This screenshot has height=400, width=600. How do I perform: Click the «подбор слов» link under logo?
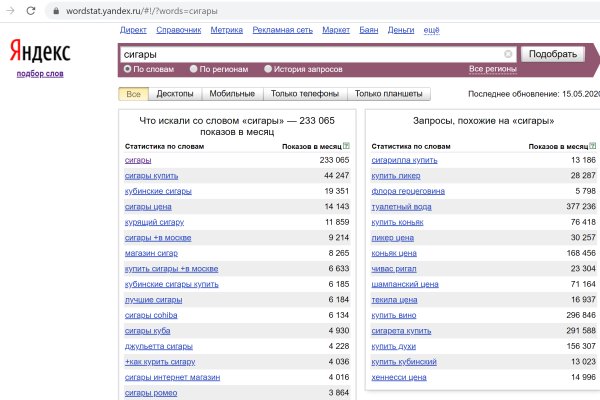(38, 74)
